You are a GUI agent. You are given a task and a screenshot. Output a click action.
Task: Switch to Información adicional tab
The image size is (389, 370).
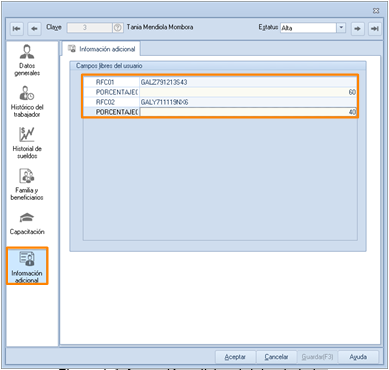pos(102,49)
